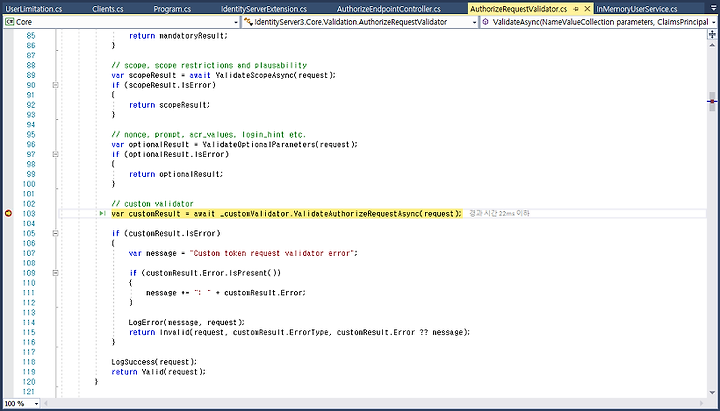Click 'LogSuccess(request);' on line 118

point(154,362)
